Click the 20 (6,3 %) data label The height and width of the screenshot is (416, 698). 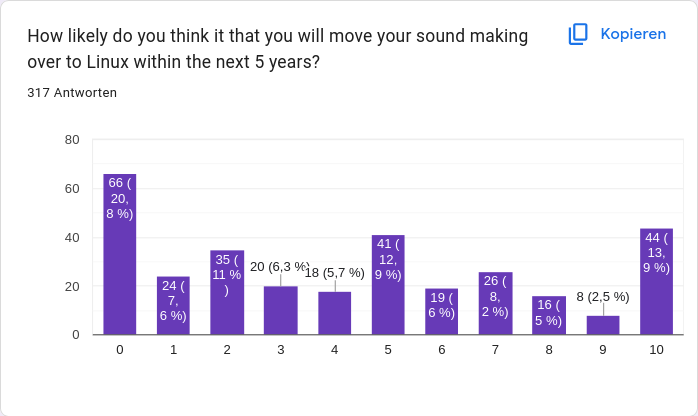(280, 267)
